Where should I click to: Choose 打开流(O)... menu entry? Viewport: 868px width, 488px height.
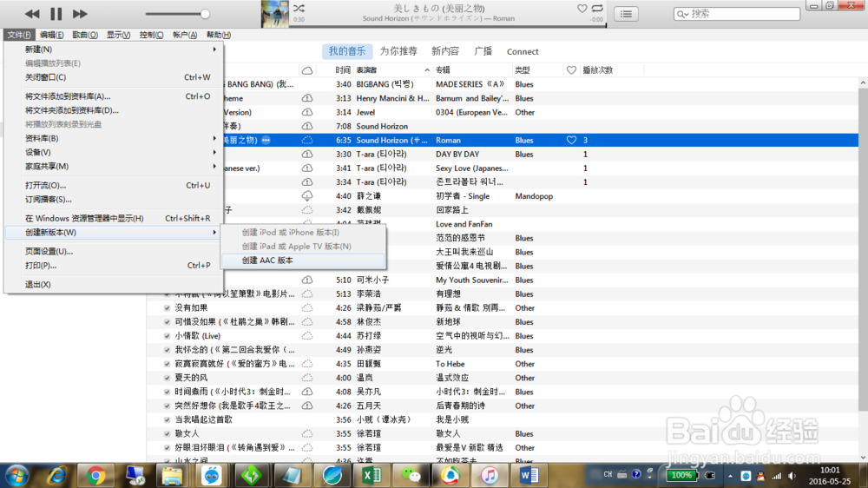[114, 185]
